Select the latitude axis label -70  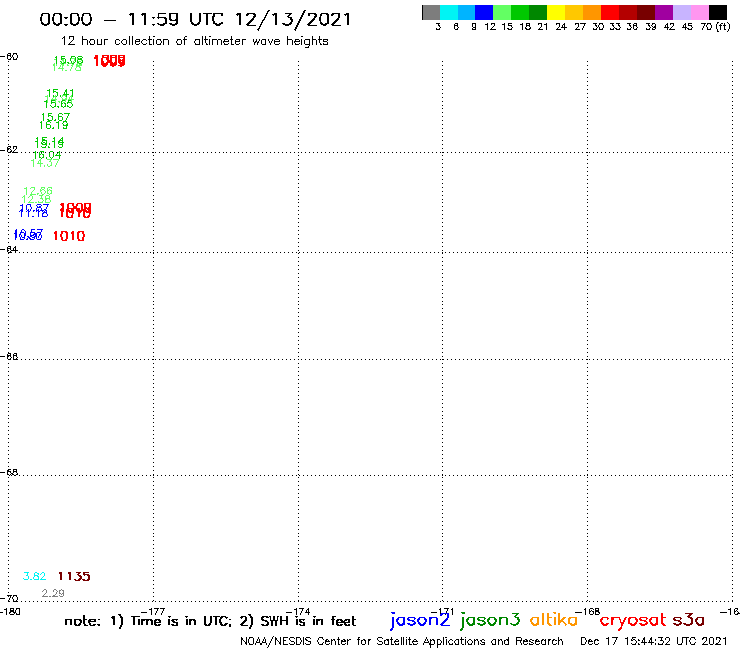[x=9, y=599]
